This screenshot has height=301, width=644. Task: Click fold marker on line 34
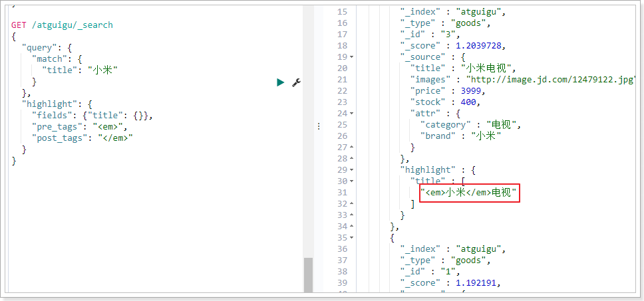click(x=351, y=227)
